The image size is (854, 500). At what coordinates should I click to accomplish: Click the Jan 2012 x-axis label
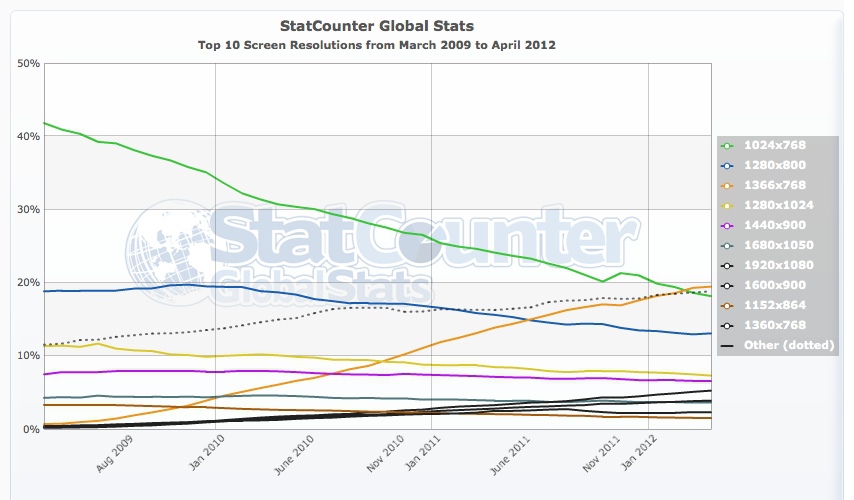coord(639,452)
